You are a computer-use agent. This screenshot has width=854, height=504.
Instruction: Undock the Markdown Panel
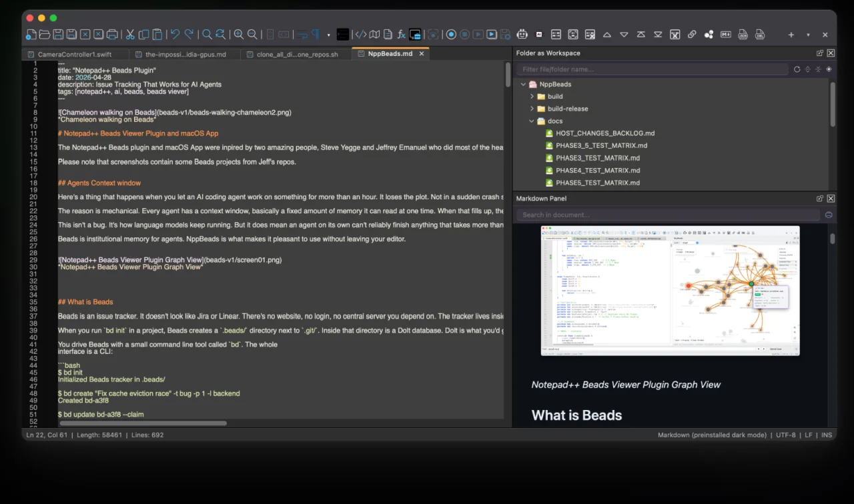[820, 199]
